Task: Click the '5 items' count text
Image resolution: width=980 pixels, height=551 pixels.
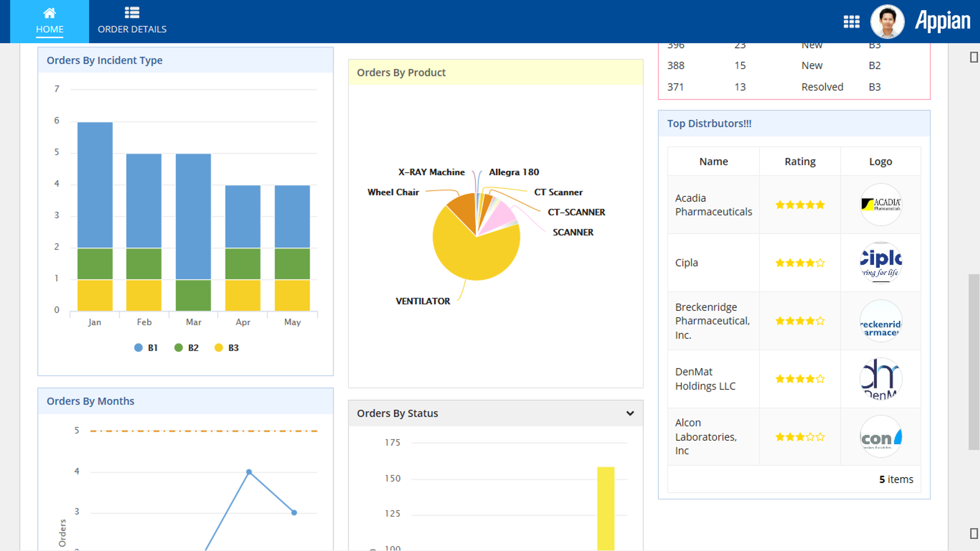Action: (x=896, y=479)
